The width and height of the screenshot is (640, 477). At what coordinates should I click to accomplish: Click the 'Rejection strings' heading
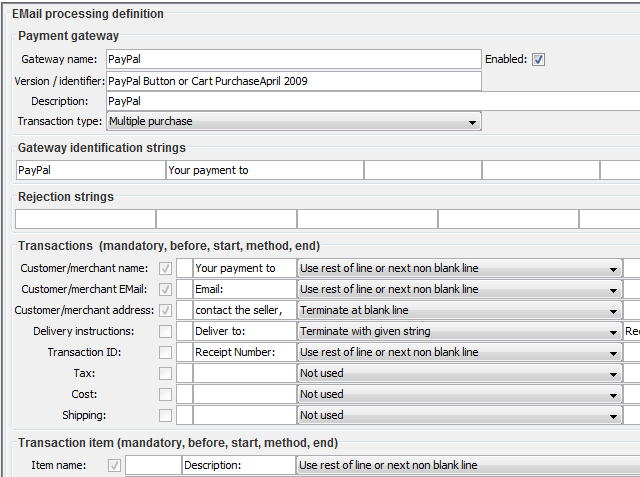[x=66, y=197]
